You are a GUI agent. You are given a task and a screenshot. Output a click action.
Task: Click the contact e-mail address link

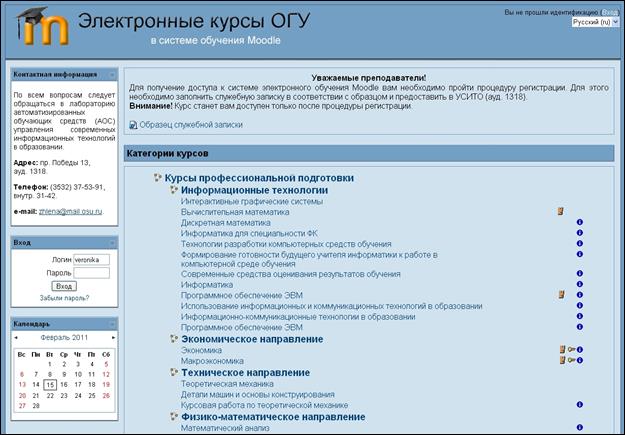tap(71, 211)
